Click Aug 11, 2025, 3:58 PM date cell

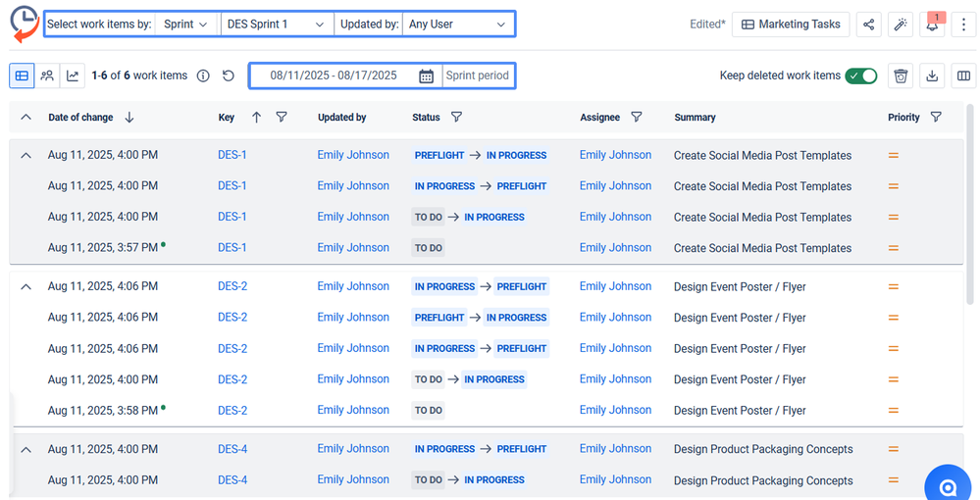[x=102, y=410]
